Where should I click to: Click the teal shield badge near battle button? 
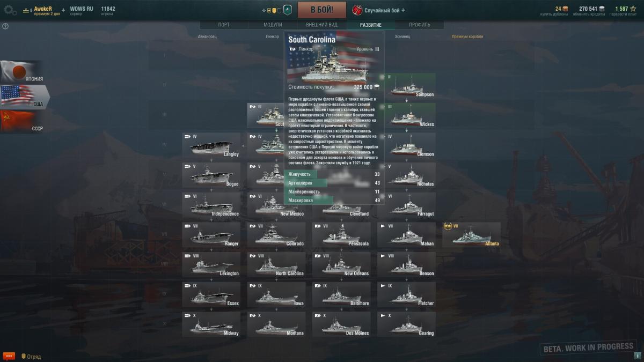pos(287,10)
